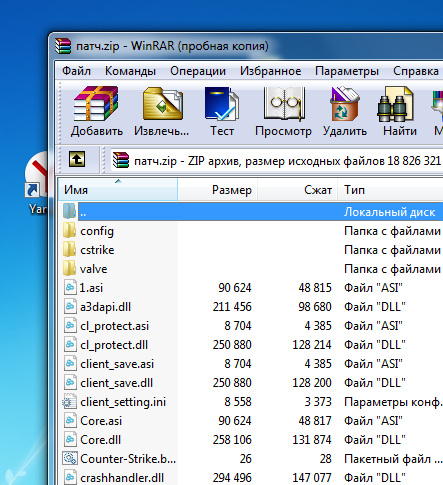Click the client_save.asi file icon

tap(70, 363)
